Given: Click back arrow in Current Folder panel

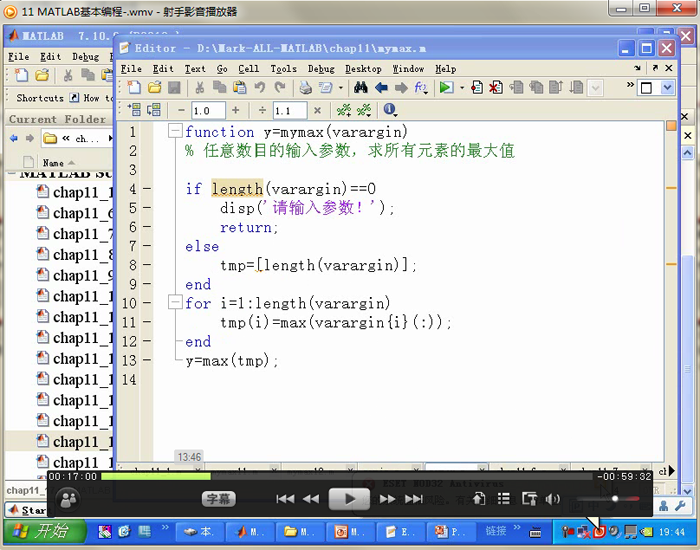Looking at the screenshot, I should [14, 138].
